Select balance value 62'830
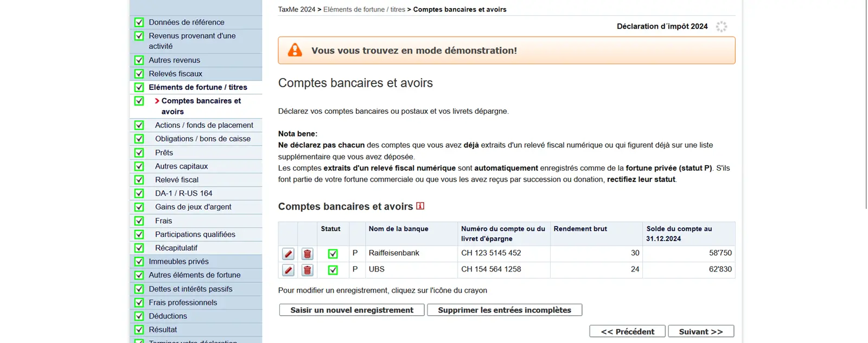Screen dimensions: 868x343 720,269
